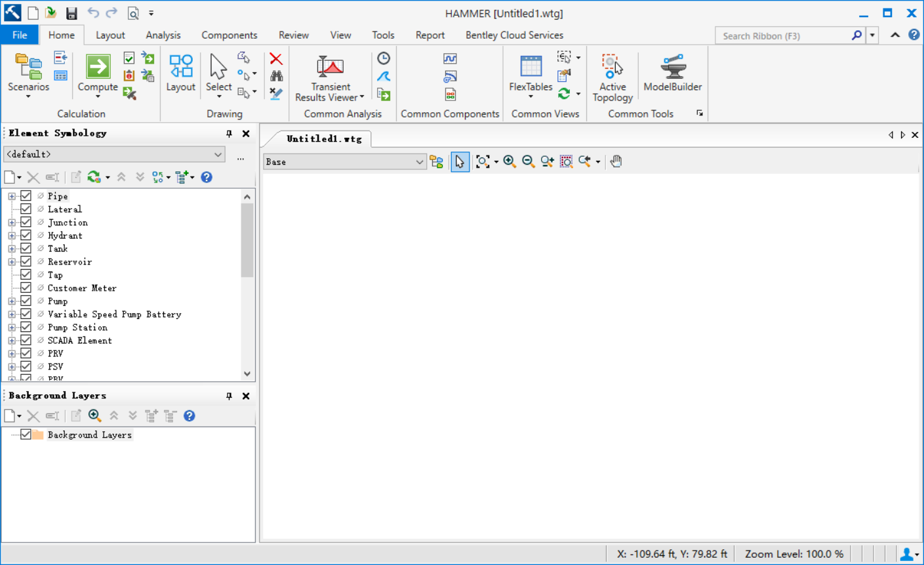Click the Help icon in Background Layers toolbar
The image size is (924, 565).
[x=190, y=415]
